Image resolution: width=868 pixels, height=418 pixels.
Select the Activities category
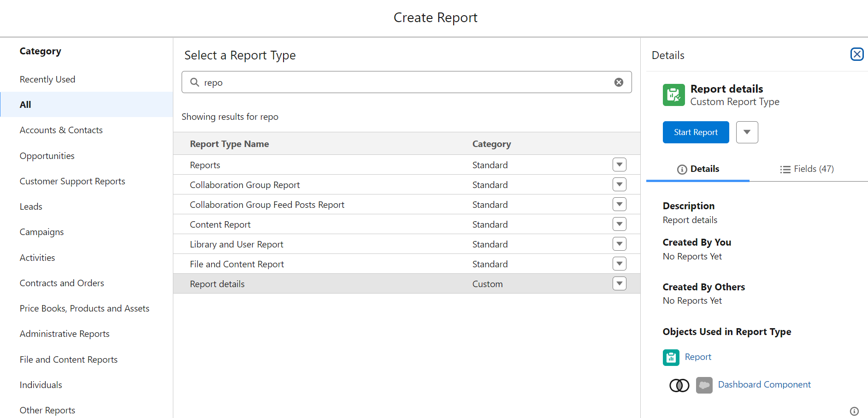point(87,258)
